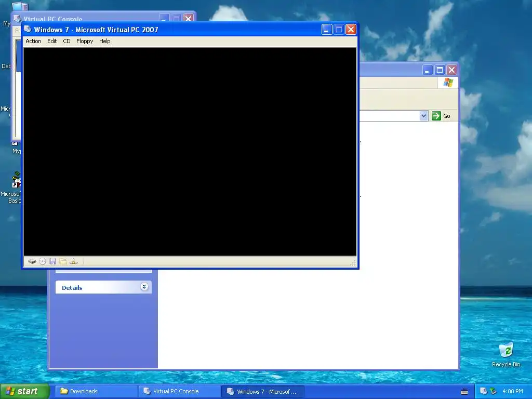Open the CD menu
The height and width of the screenshot is (399, 532).
[x=66, y=41]
